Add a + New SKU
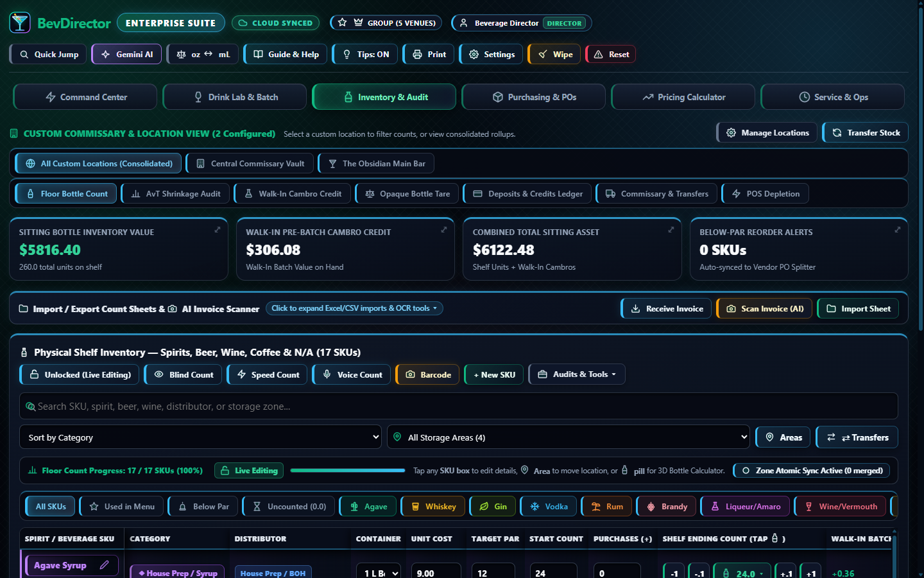The image size is (924, 578). click(494, 374)
